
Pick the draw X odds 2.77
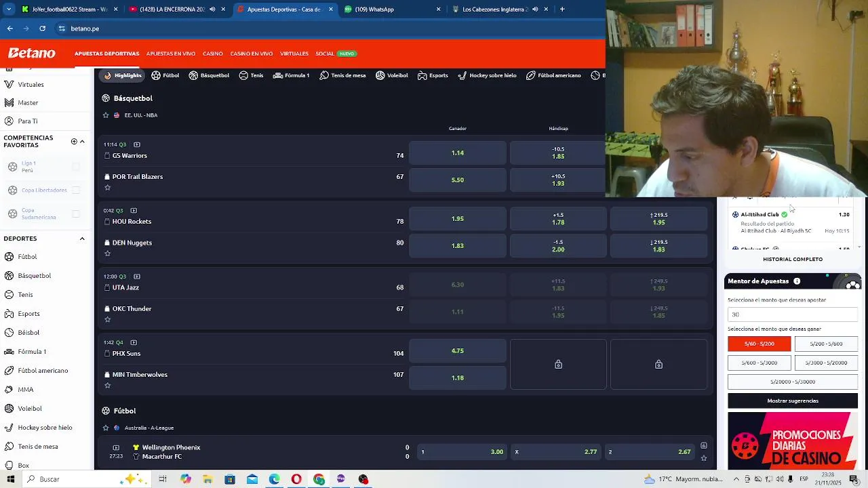point(555,452)
